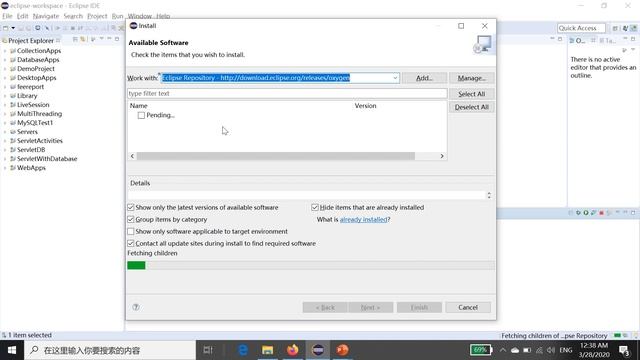640x360 pixels.
Task: Open the File menu
Action: coord(7,16)
